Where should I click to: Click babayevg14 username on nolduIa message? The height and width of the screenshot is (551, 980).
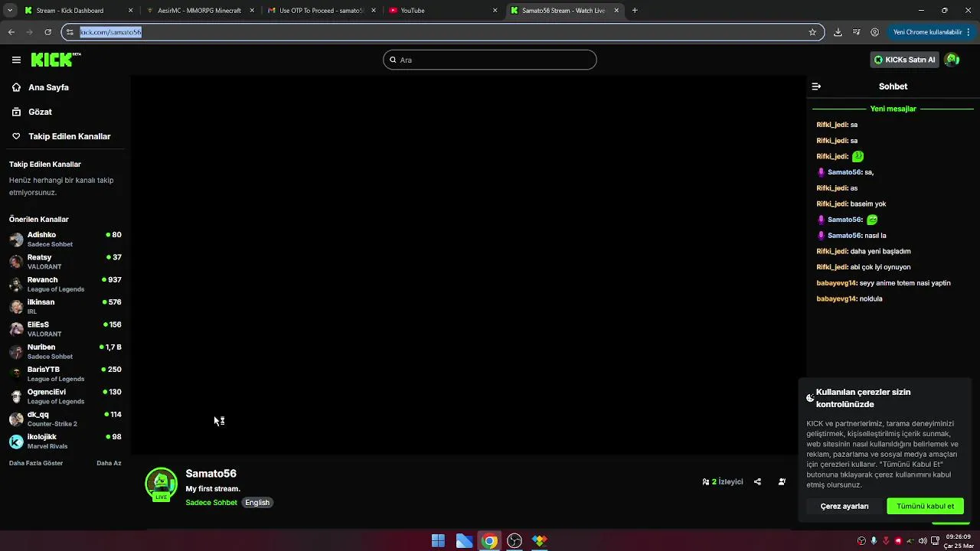coord(836,298)
